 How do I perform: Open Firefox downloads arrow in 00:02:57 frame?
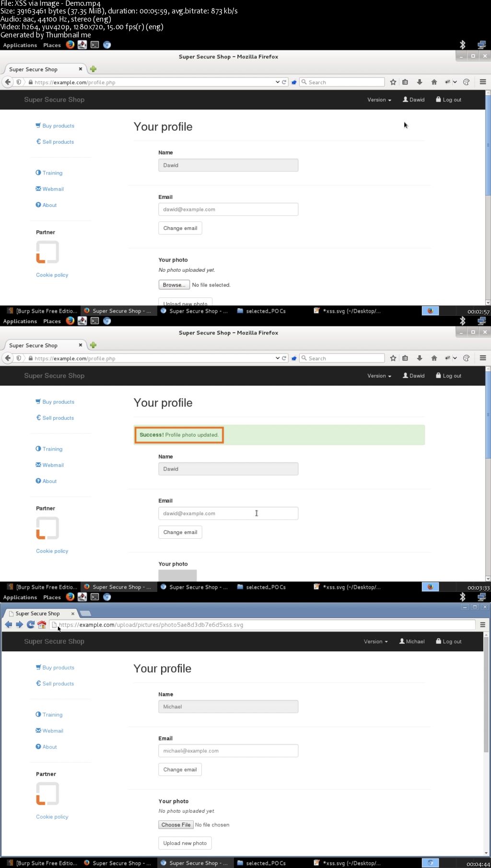click(420, 82)
